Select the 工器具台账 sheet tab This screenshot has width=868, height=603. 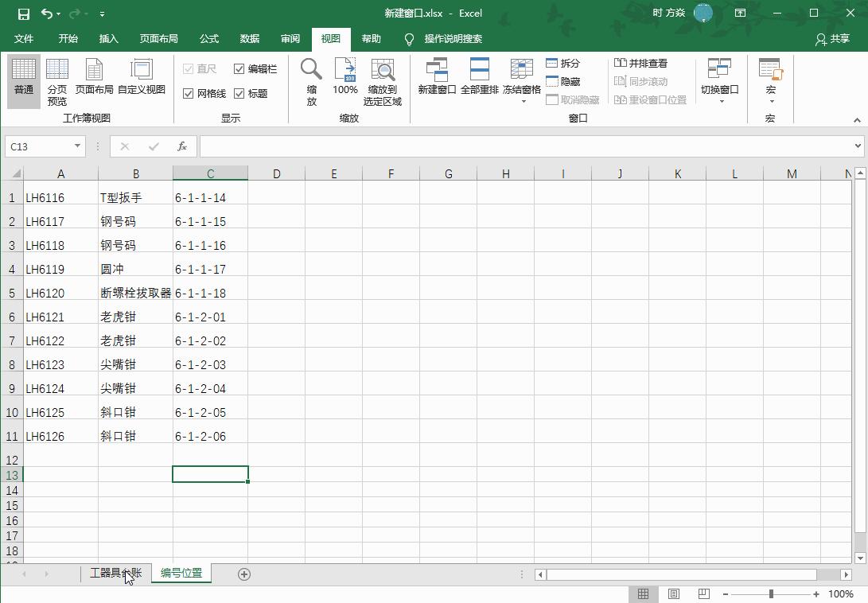[115, 573]
